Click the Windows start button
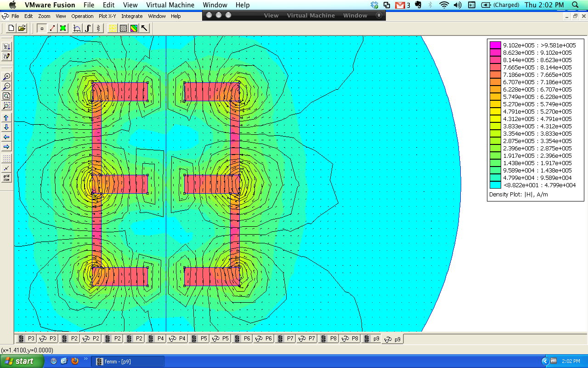This screenshot has height=368, width=588. click(22, 361)
